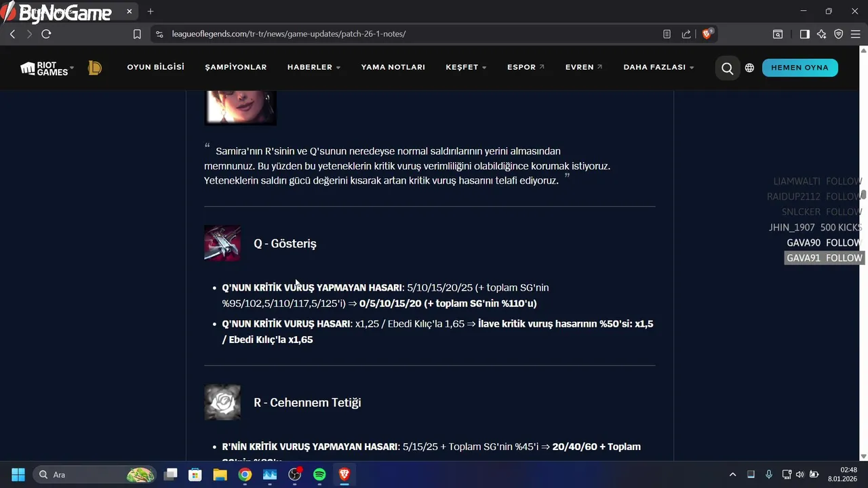Viewport: 868px width, 488px height.
Task: Click the heading 'R - Cehennem Tetiği'
Action: (307, 403)
